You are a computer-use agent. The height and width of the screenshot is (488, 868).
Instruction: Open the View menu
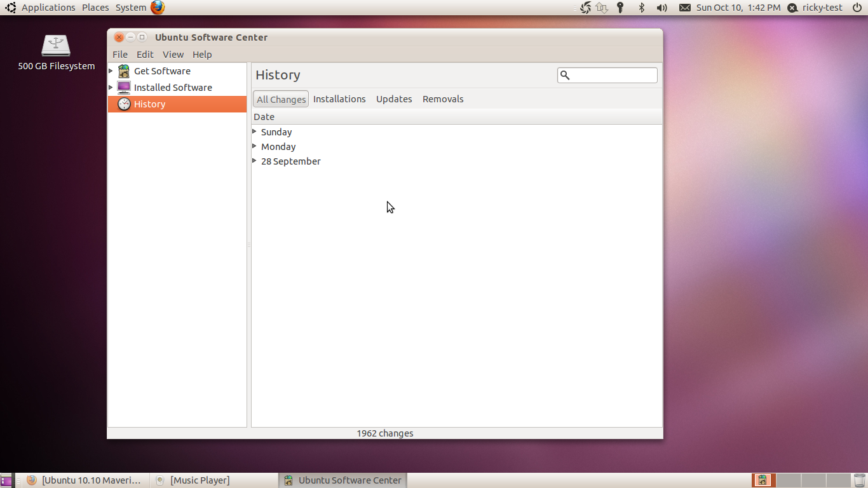173,55
